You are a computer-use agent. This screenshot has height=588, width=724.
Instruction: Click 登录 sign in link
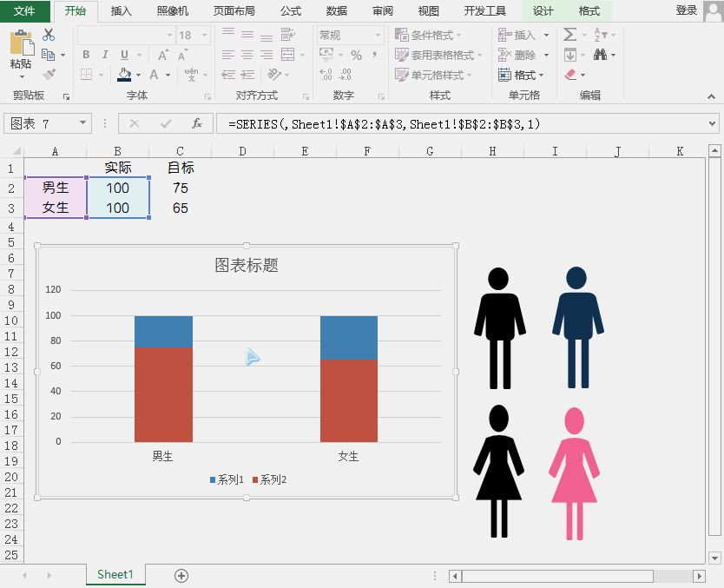tap(686, 10)
